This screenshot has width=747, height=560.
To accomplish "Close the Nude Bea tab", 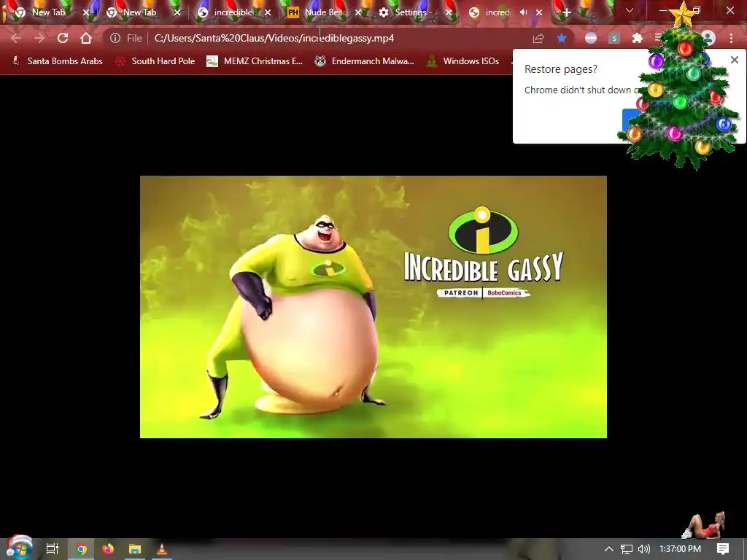I will click(357, 12).
